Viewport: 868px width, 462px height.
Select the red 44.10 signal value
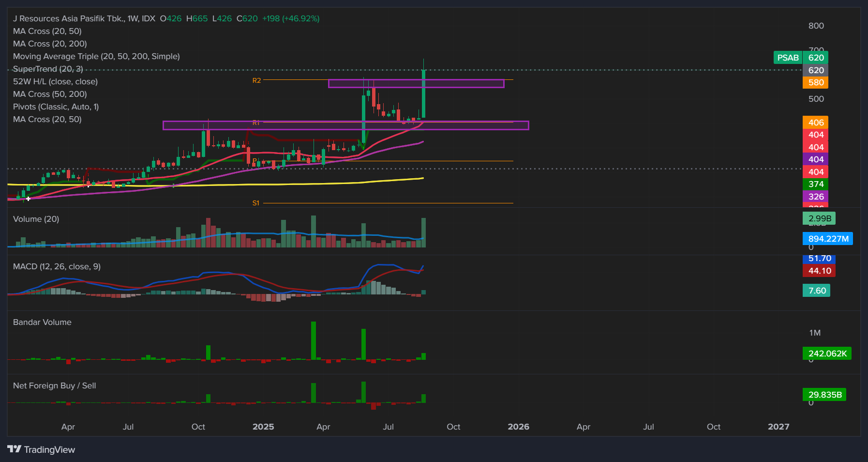click(x=819, y=271)
